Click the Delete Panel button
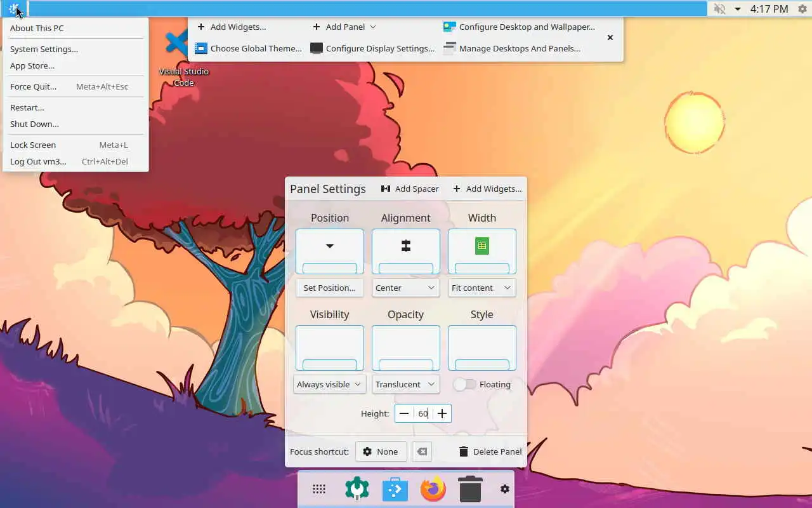 tap(490, 451)
